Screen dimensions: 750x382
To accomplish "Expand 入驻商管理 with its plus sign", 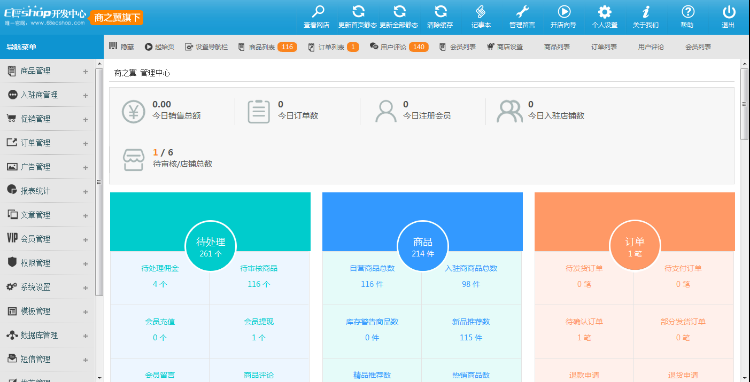I will 85,95.
